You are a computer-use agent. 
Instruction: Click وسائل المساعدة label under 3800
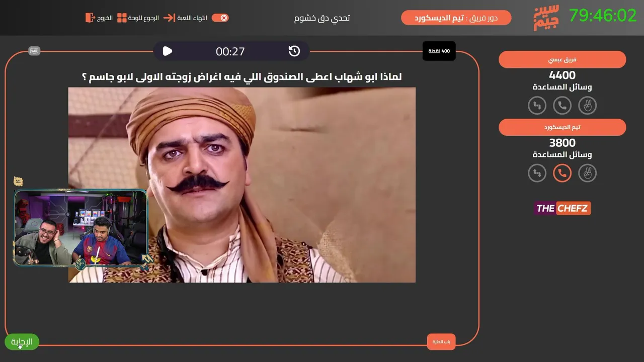point(562,154)
